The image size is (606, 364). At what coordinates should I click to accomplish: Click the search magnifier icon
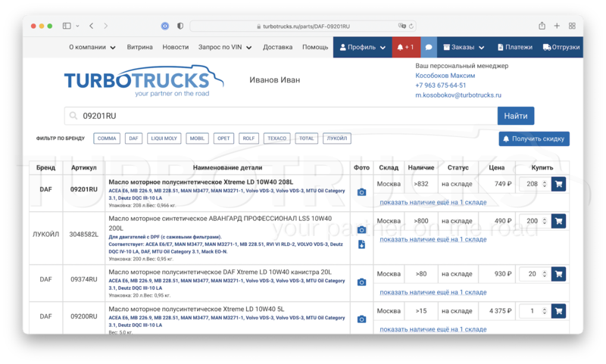tap(73, 116)
